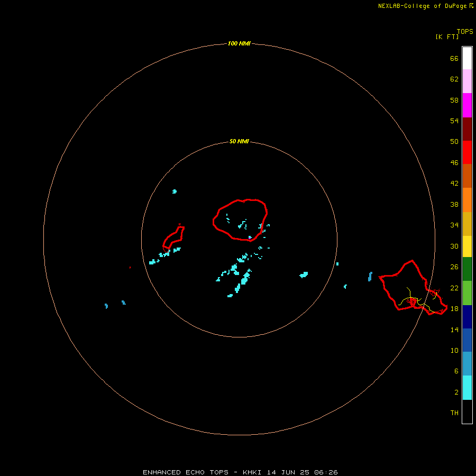Screen dimensions: 476x476
Task: Click the [K FT] units label
Action: 447,36
